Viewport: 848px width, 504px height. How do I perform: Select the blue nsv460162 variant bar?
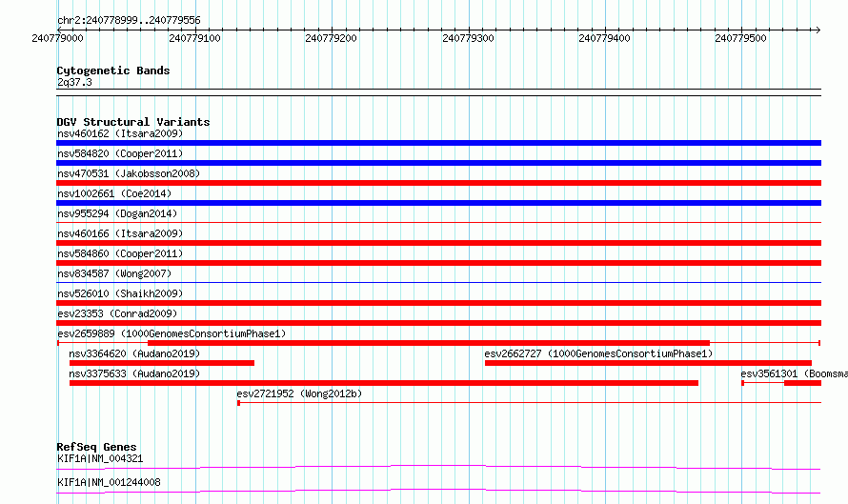(438, 143)
